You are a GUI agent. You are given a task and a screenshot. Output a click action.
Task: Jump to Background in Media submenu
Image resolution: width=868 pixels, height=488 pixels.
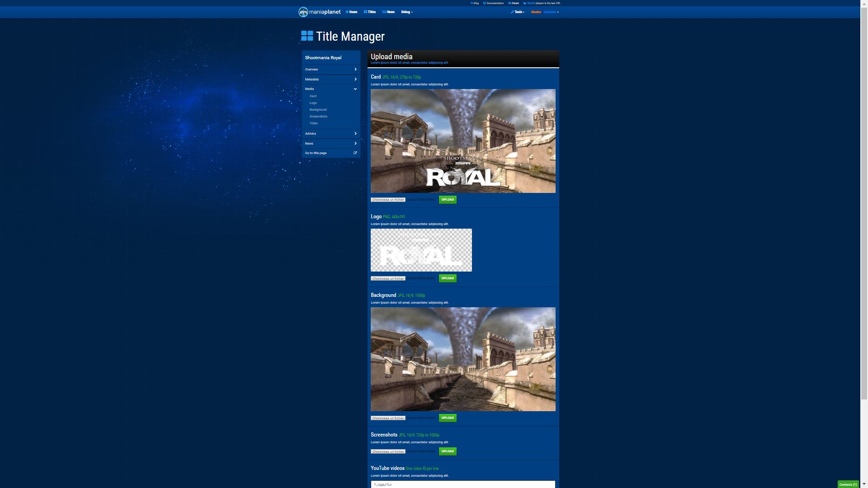(x=318, y=110)
